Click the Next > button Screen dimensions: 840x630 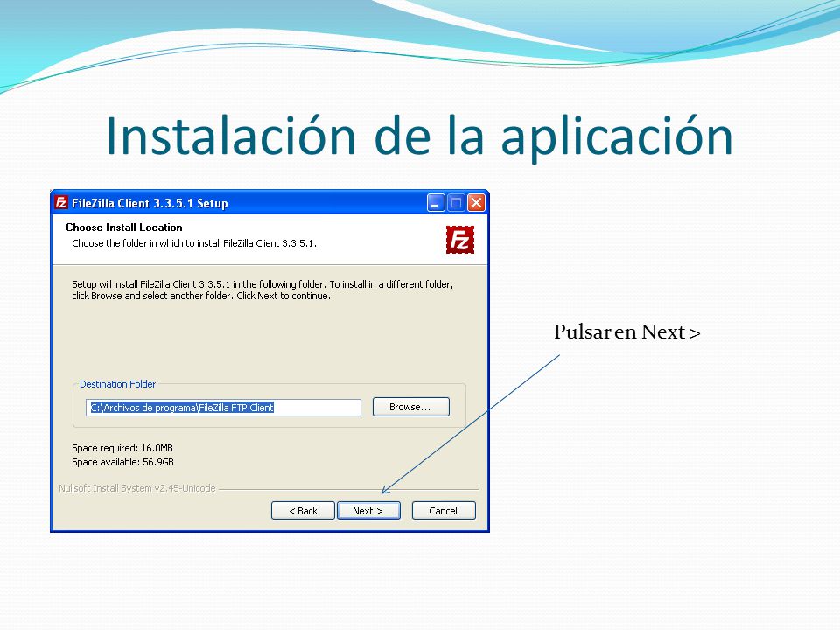pos(368,510)
